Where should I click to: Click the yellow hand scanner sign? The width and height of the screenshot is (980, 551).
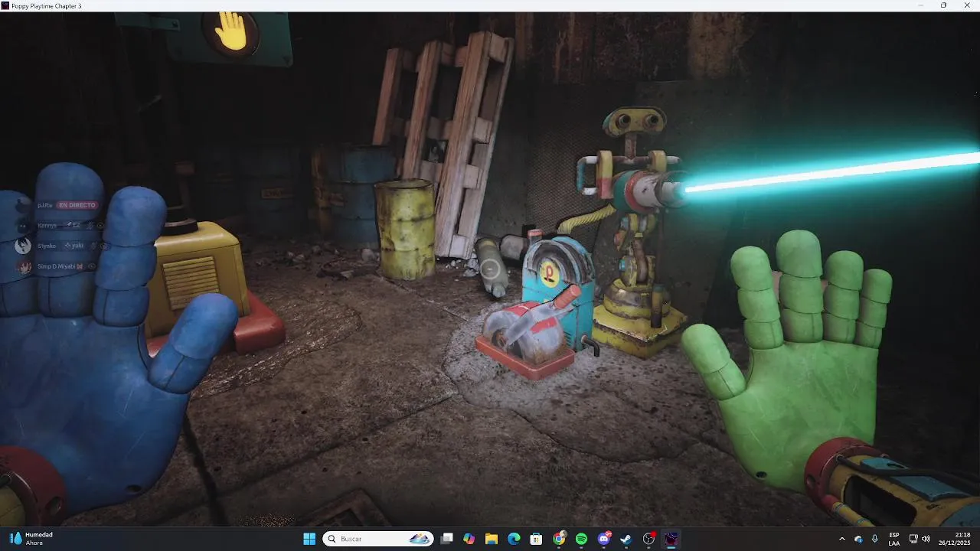tap(230, 34)
